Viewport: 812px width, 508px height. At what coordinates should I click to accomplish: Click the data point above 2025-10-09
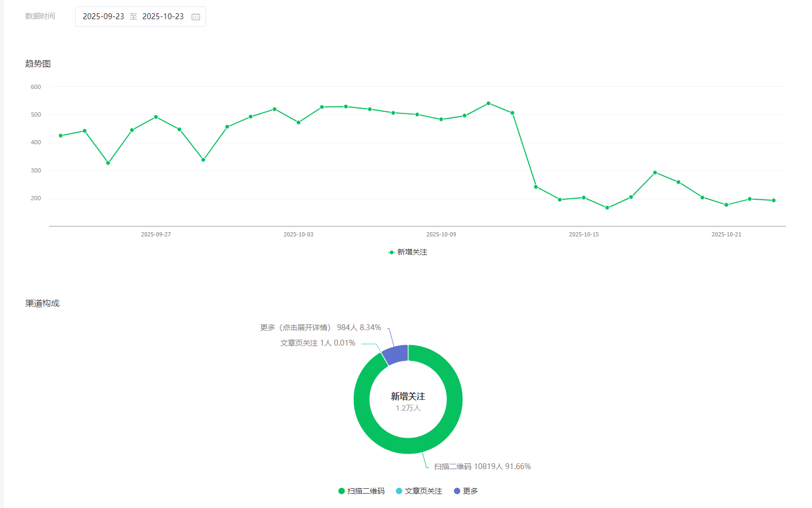point(441,119)
